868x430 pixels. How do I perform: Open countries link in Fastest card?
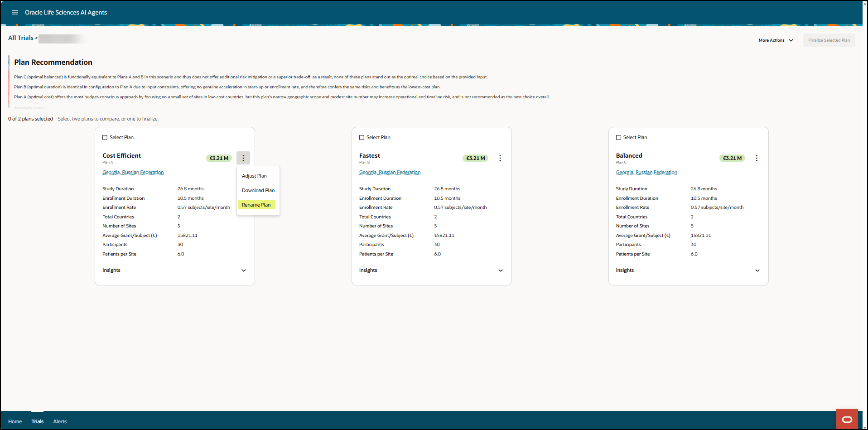390,172
